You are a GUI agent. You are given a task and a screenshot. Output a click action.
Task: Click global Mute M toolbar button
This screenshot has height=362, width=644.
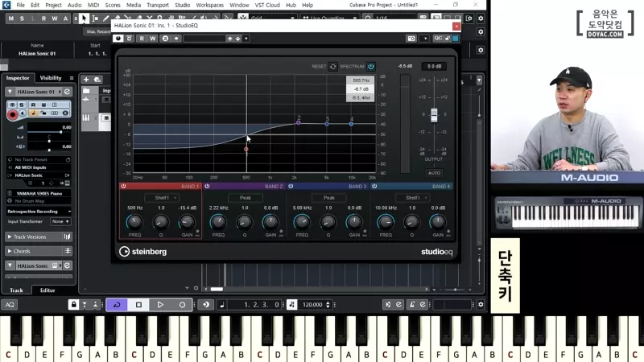(10, 19)
